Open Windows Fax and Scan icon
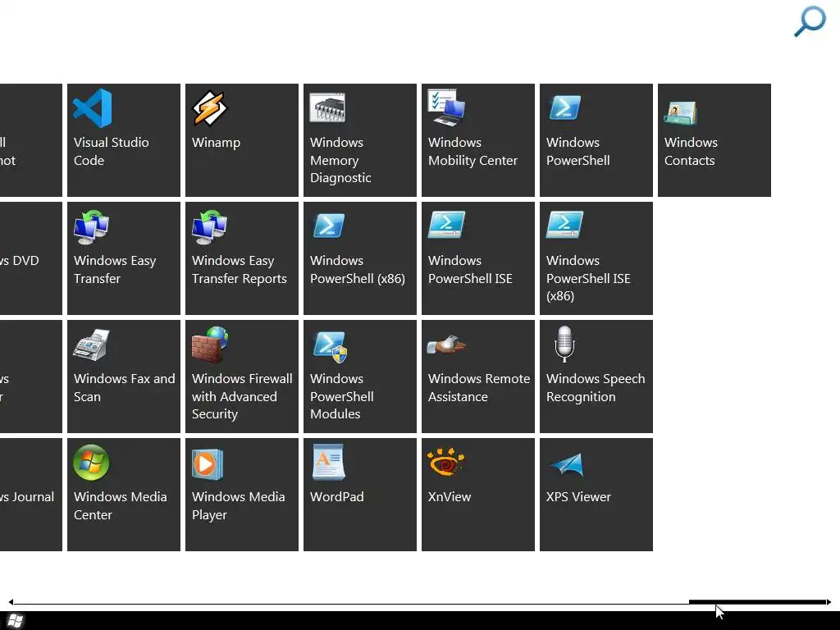 [x=92, y=345]
